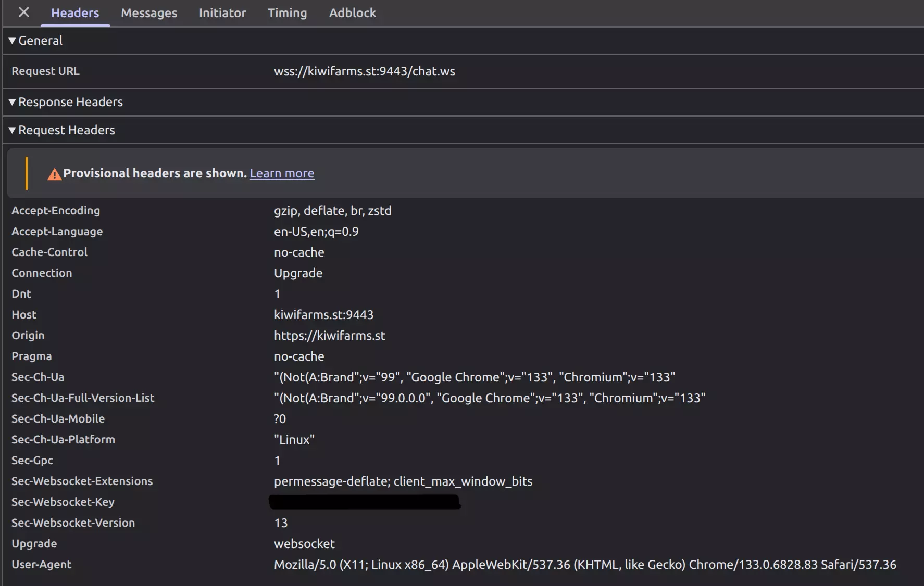924x586 pixels.
Task: Click the Sec-Websocket-Version header name
Action: pyautogui.click(x=73, y=523)
